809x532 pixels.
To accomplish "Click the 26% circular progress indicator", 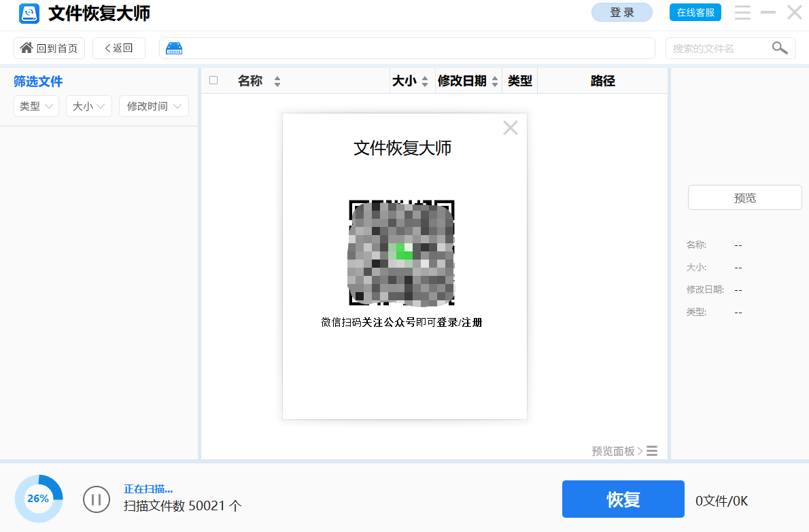I will 39,499.
